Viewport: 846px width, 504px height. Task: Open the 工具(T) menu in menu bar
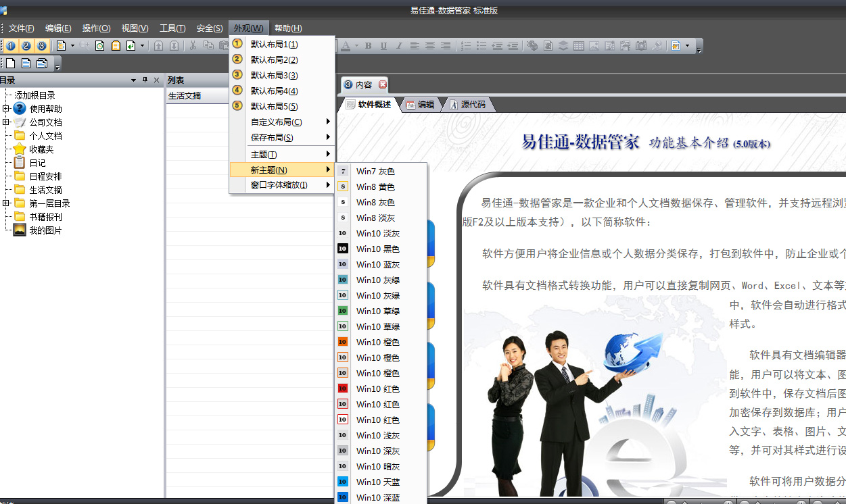click(x=172, y=28)
